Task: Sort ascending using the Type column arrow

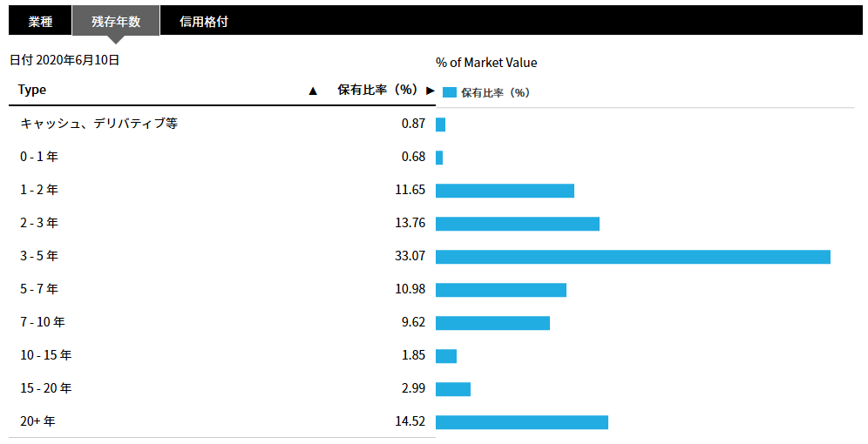Action: [313, 91]
